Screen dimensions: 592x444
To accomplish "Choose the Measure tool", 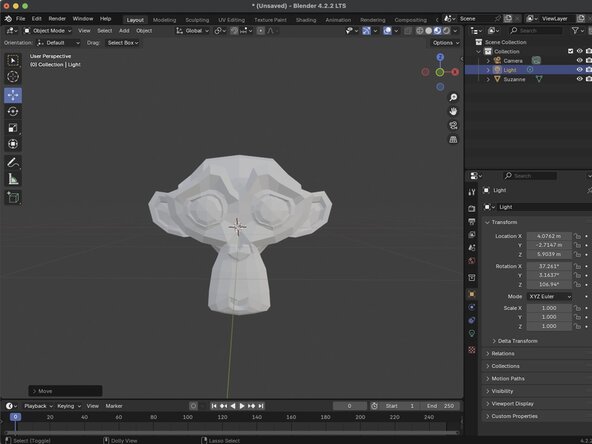I will point(13,179).
